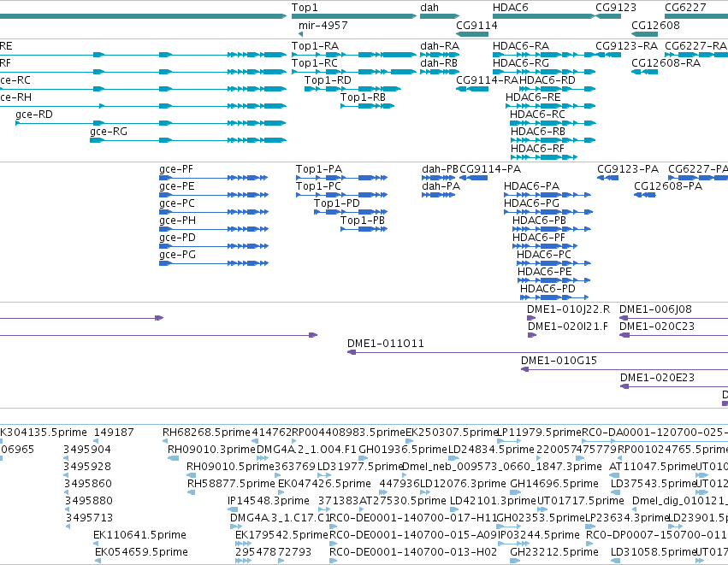Click the DME1-020I21.F clone label

(x=568, y=327)
